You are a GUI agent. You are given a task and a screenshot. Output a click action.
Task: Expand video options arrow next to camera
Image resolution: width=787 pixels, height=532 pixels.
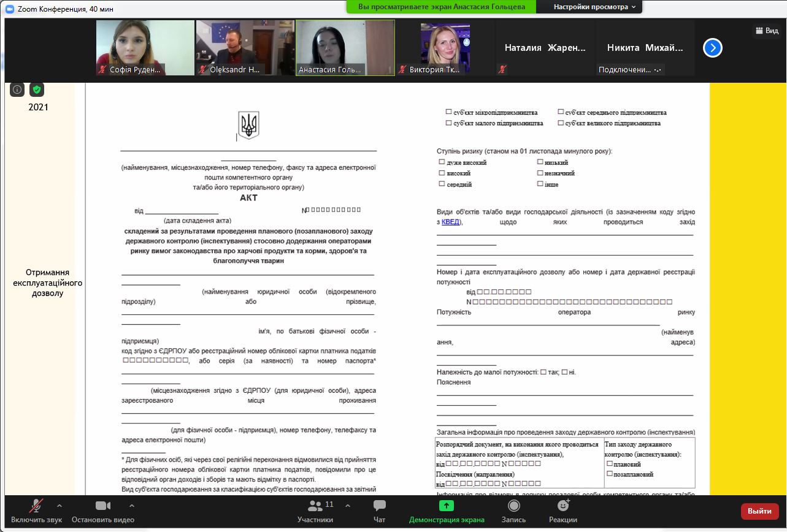(x=132, y=506)
